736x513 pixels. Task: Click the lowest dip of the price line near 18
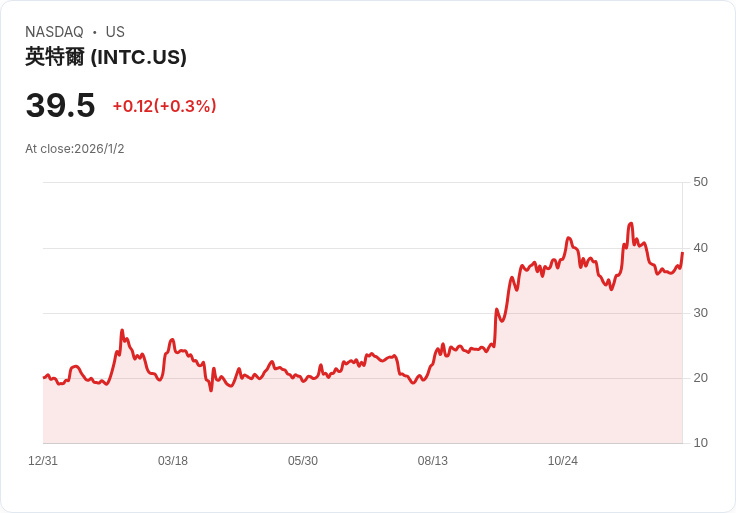[x=211, y=390]
